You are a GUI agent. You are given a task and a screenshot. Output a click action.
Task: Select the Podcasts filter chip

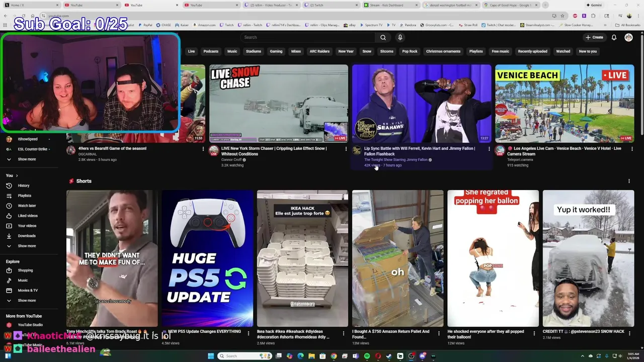pyautogui.click(x=211, y=51)
